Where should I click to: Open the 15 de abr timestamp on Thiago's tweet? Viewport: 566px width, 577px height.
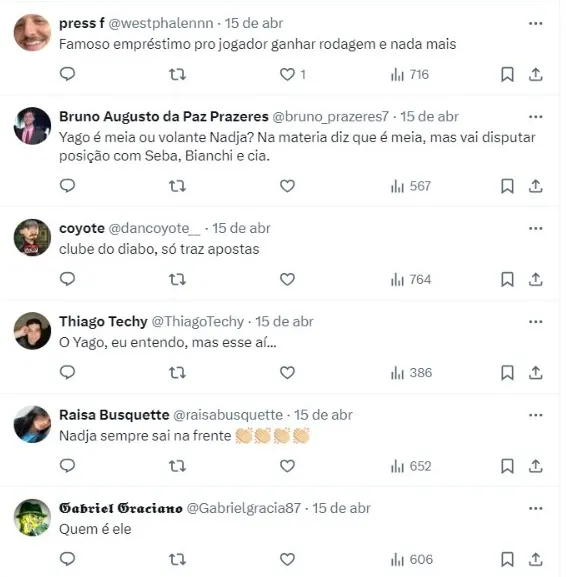(x=284, y=322)
